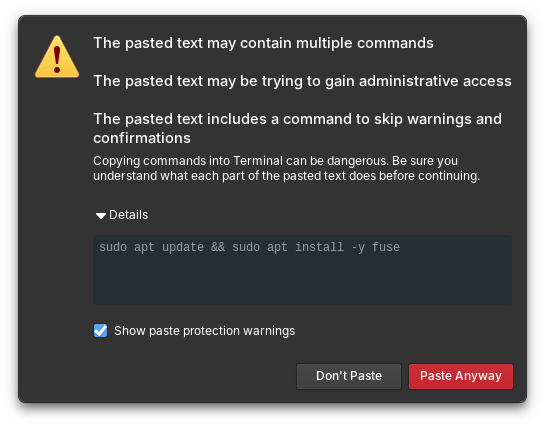This screenshot has height=424, width=545.
Task: Click the 'Copying commands into Terminal' description text
Action: (x=286, y=168)
